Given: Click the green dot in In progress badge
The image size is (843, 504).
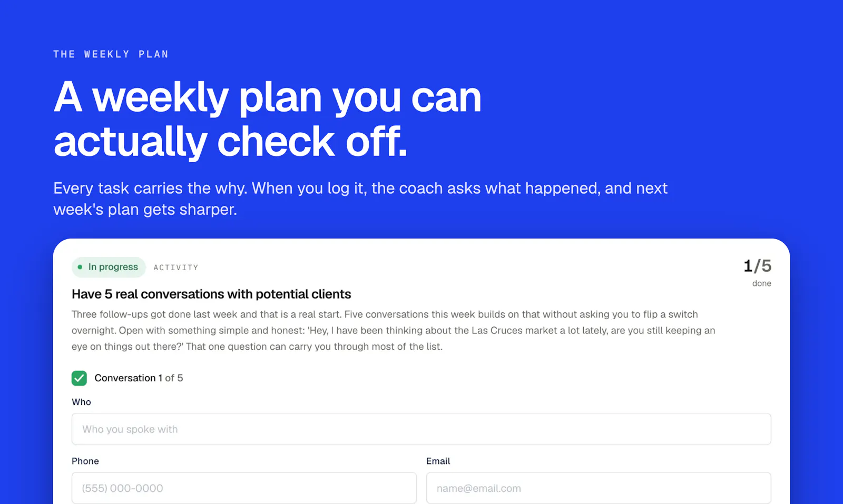Looking at the screenshot, I should (80, 267).
